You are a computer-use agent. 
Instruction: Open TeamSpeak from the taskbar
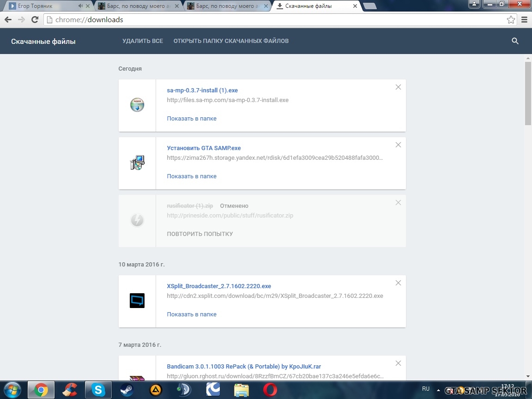click(x=184, y=390)
